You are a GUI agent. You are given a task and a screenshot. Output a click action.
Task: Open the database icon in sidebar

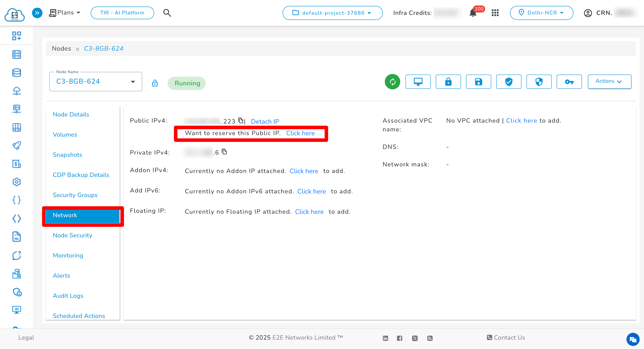tap(16, 73)
